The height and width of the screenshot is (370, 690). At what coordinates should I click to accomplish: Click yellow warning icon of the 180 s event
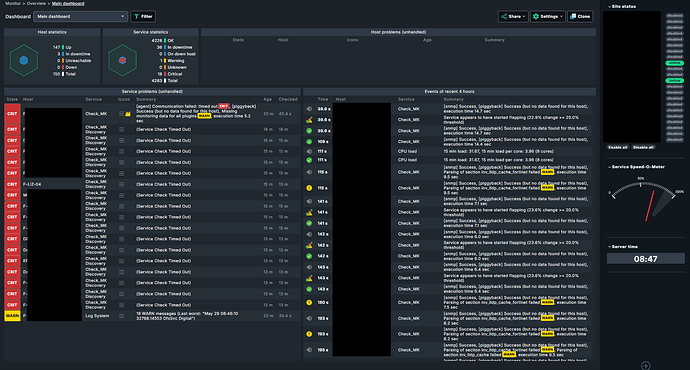click(309, 302)
